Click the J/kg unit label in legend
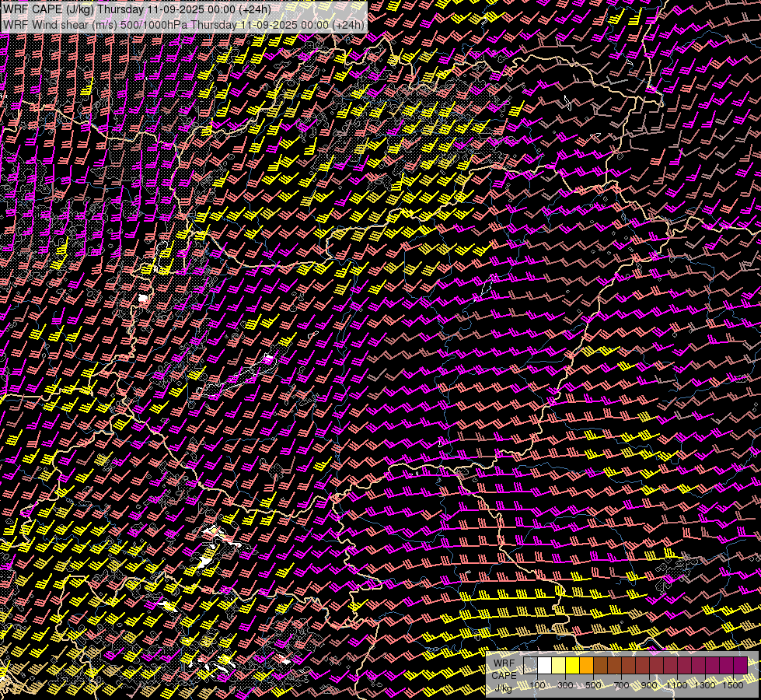Image resolution: width=761 pixels, height=700 pixels. coord(503,688)
